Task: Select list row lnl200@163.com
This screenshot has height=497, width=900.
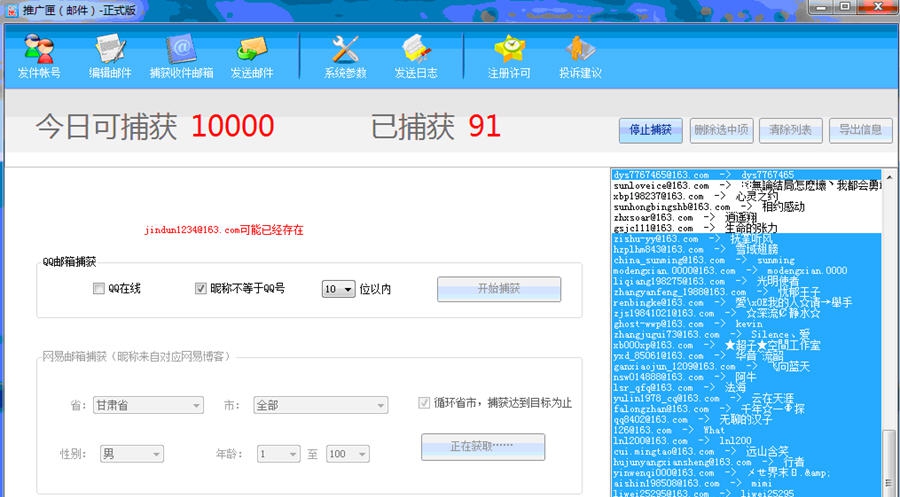Action: 746,441
